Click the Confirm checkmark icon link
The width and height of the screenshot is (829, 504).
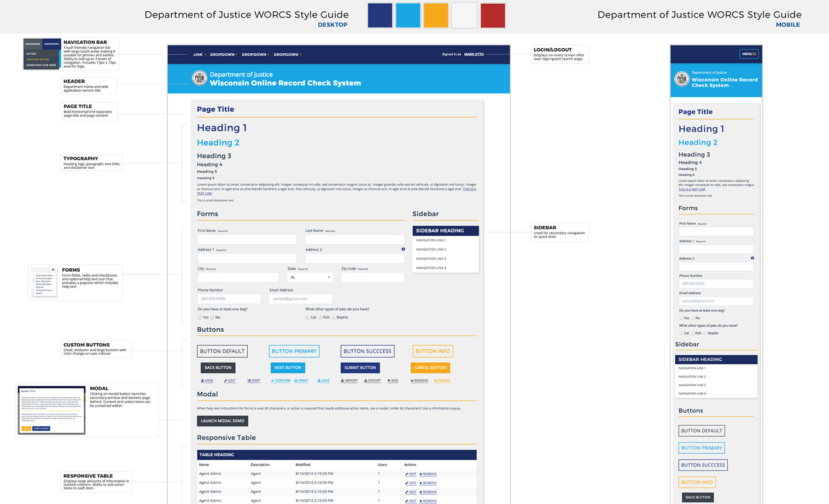(280, 381)
